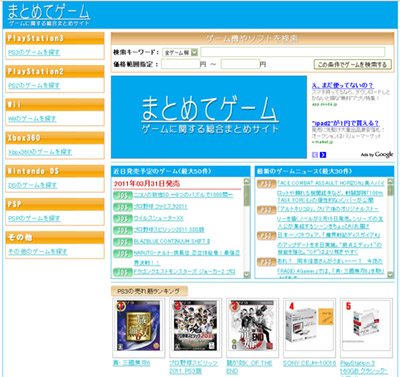Show the next ad with the right arrow

pyautogui.click(x=323, y=155)
